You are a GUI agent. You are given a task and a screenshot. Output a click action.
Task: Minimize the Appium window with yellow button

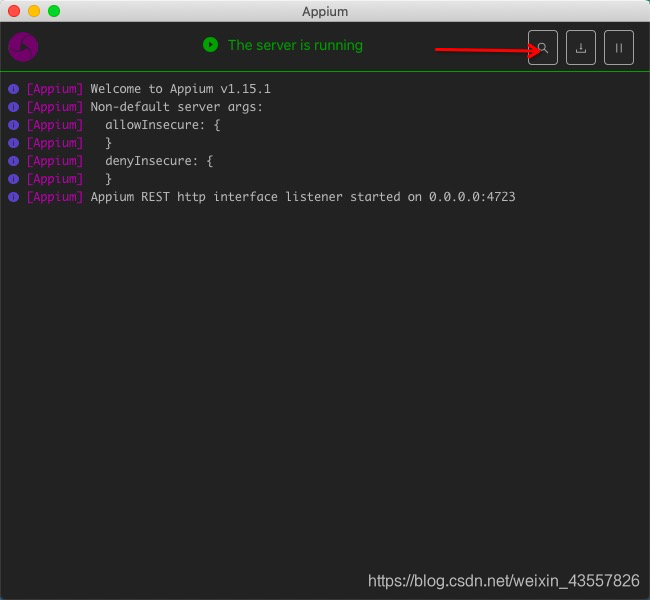pos(34,11)
